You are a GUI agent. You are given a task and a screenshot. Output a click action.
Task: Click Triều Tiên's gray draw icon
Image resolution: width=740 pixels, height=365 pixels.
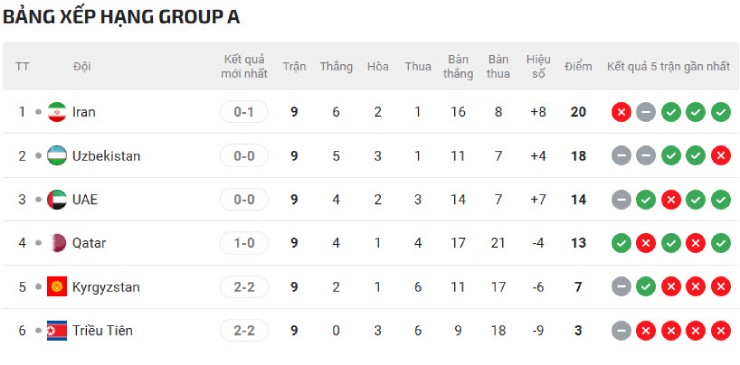point(621,331)
